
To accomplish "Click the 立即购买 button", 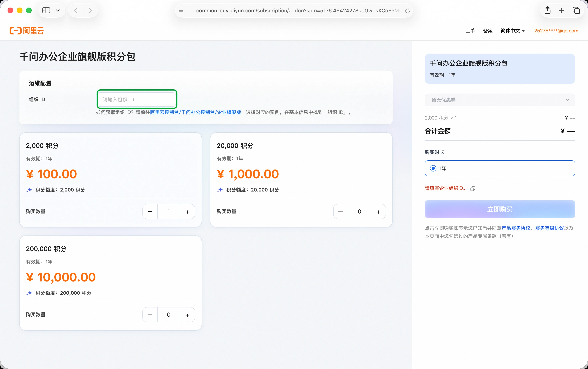I will click(x=500, y=209).
